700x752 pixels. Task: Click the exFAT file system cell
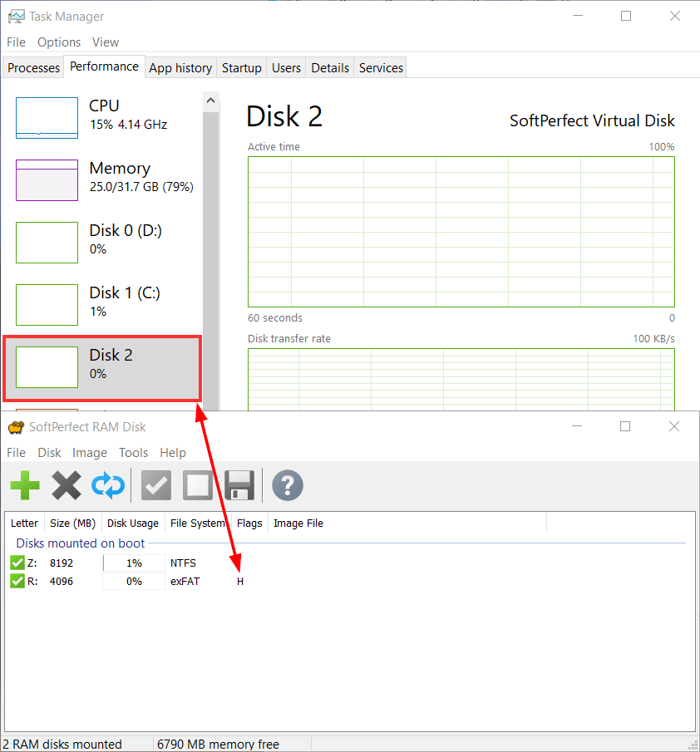[x=185, y=582]
